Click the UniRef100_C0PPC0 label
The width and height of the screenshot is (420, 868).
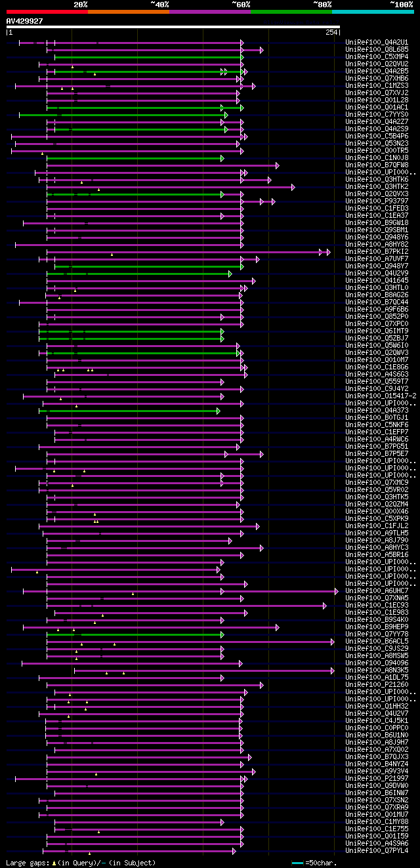(x=377, y=728)
